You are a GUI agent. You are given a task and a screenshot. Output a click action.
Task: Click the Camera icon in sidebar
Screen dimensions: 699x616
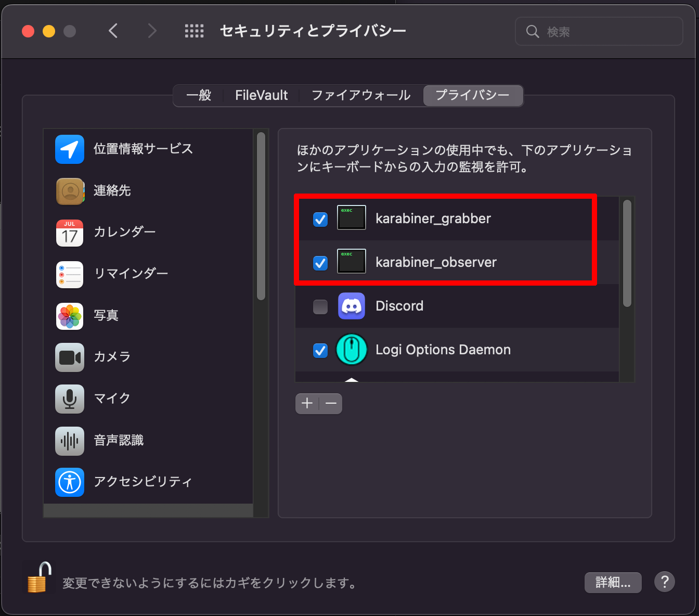[x=70, y=357]
